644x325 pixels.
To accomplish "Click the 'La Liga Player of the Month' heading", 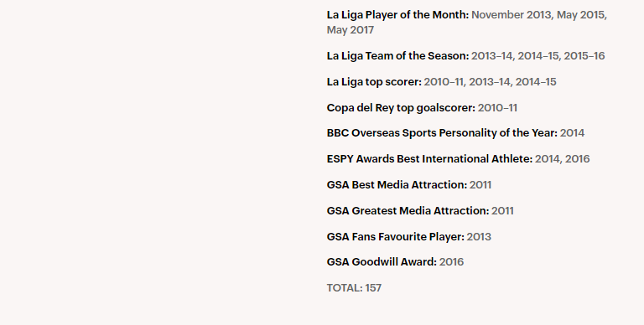I will point(397,15).
